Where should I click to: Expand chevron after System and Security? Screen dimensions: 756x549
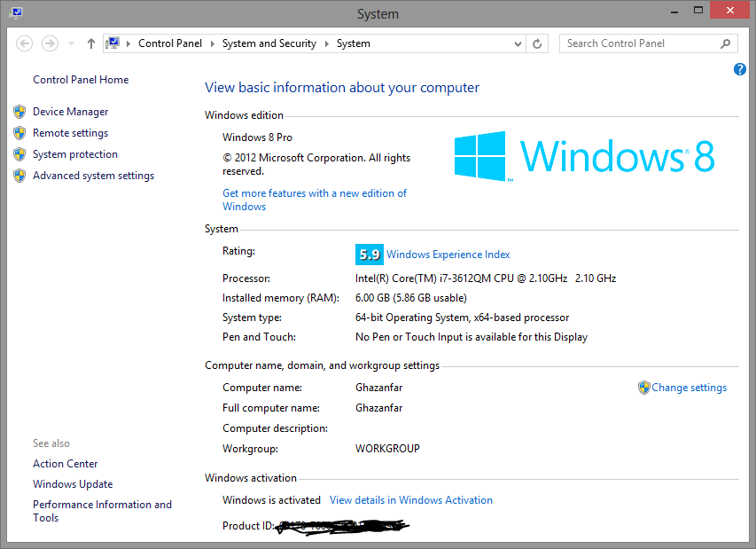coord(326,43)
